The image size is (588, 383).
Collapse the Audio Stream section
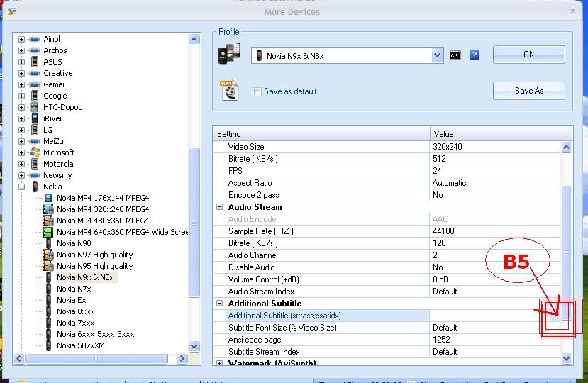pyautogui.click(x=220, y=207)
